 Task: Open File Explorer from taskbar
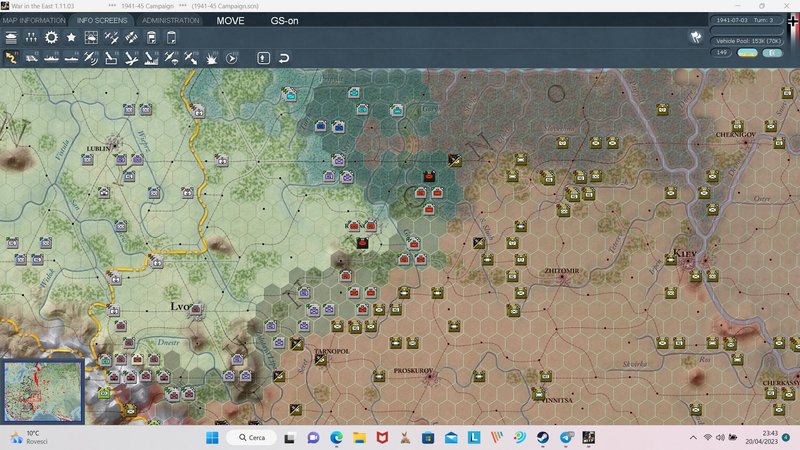click(359, 437)
